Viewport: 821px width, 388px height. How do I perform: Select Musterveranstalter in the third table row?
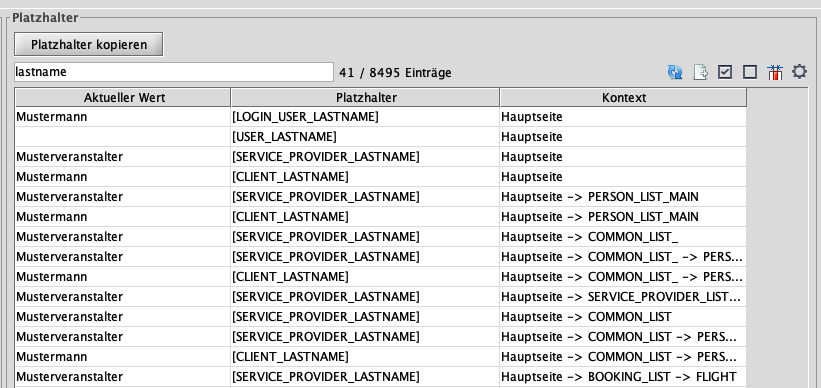(x=70, y=157)
